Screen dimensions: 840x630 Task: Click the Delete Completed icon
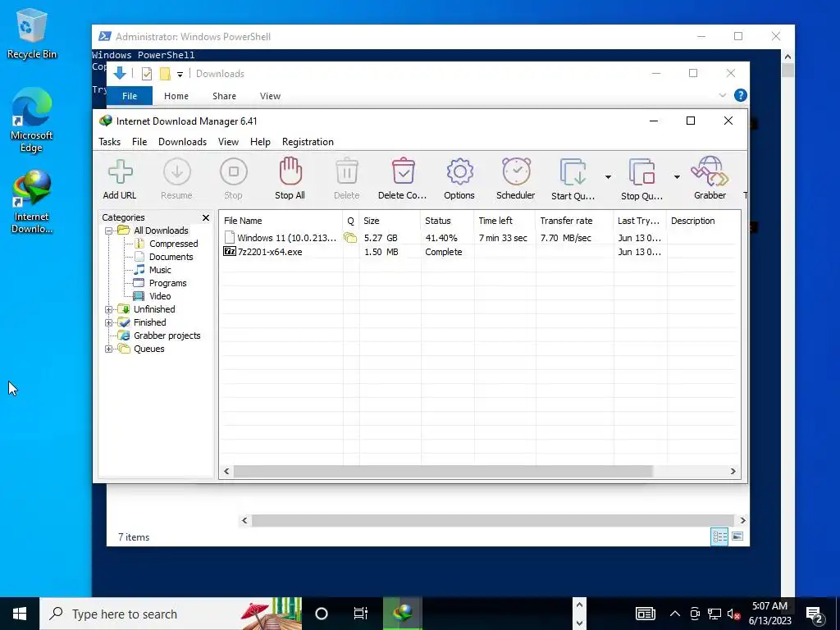coord(403,171)
